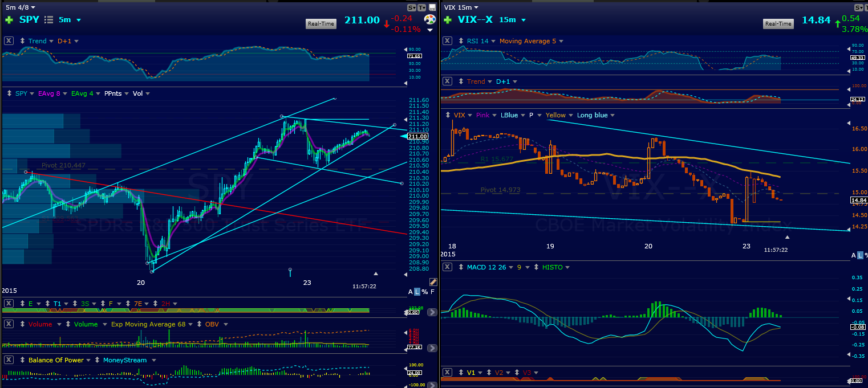Toggle arithmetic scale A on VIX chart

pos(854,255)
